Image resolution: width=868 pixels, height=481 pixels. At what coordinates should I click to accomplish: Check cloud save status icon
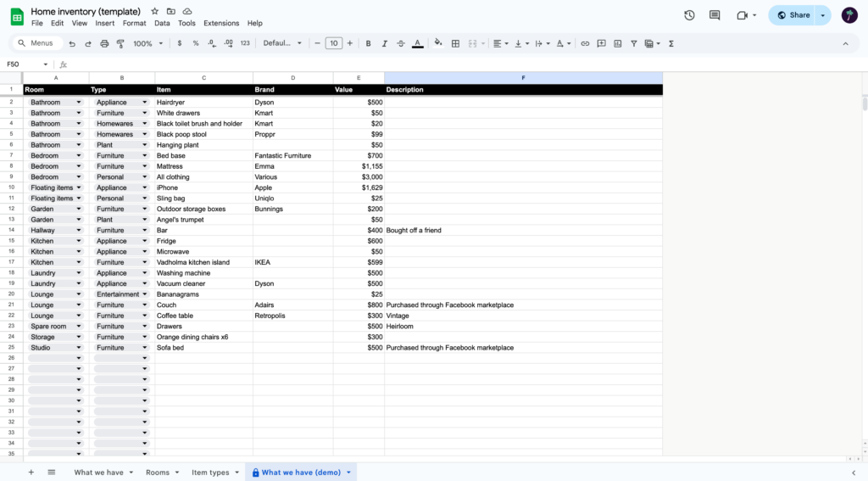[187, 11]
